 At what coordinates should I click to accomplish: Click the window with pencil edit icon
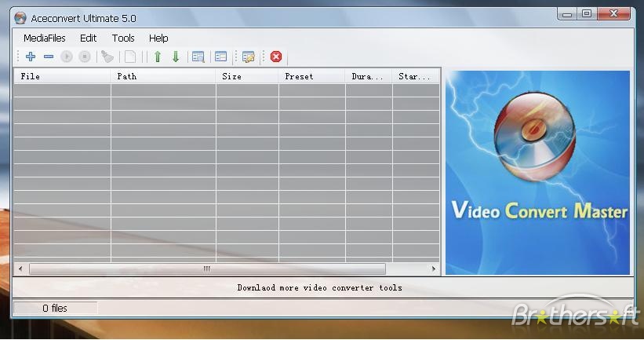pyautogui.click(x=249, y=57)
